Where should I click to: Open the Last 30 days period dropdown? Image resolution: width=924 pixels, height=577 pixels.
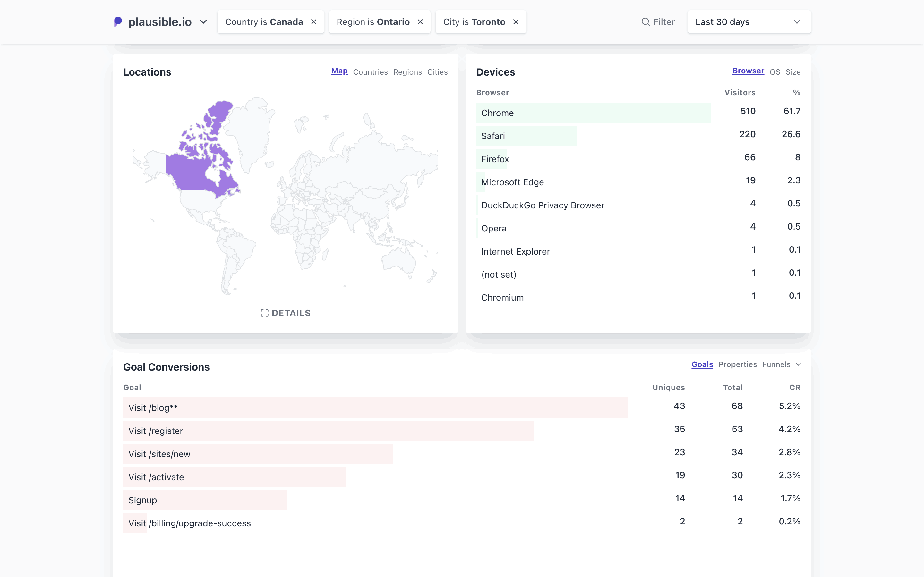(x=749, y=22)
